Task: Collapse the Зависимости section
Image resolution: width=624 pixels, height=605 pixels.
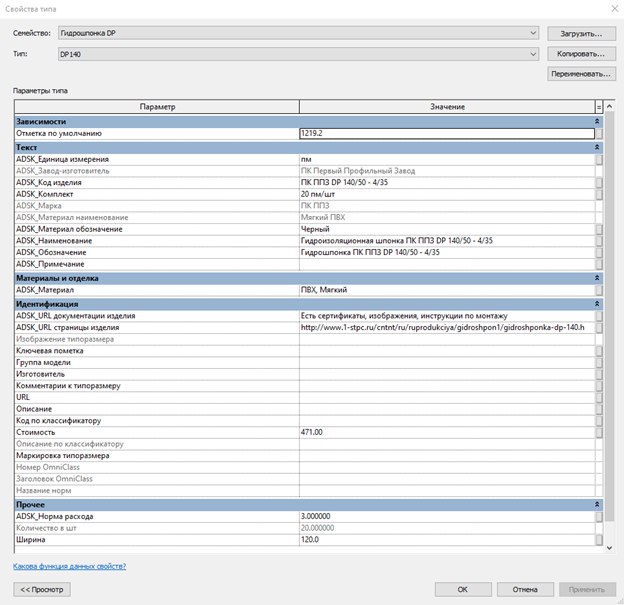Action: click(x=597, y=121)
